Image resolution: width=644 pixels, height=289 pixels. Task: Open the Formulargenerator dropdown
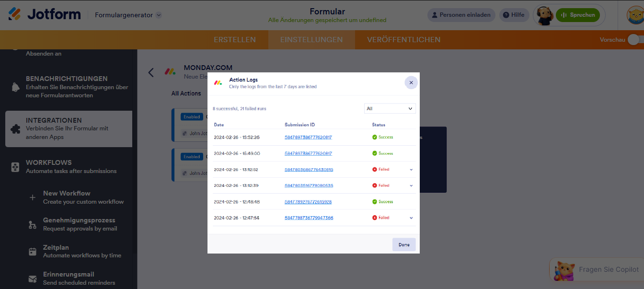[128, 15]
